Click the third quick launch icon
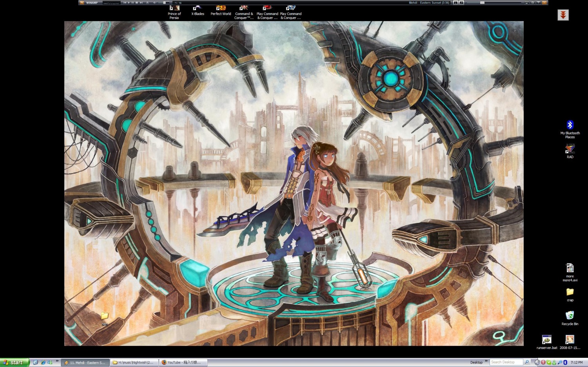The height and width of the screenshot is (367, 588). (x=50, y=362)
